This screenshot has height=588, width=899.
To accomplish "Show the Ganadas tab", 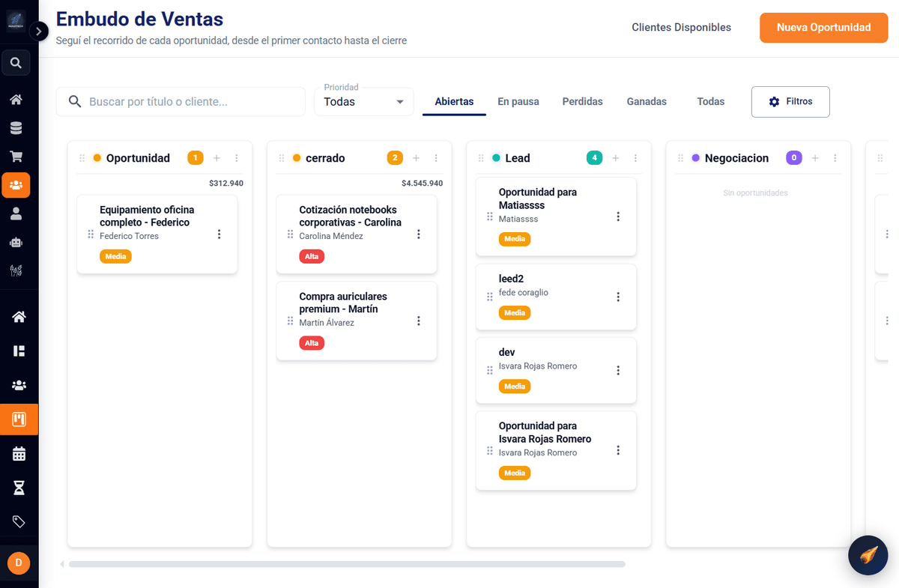I will coord(647,102).
